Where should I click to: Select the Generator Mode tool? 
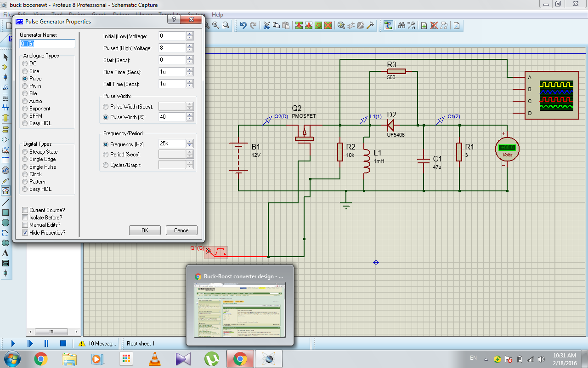6,170
